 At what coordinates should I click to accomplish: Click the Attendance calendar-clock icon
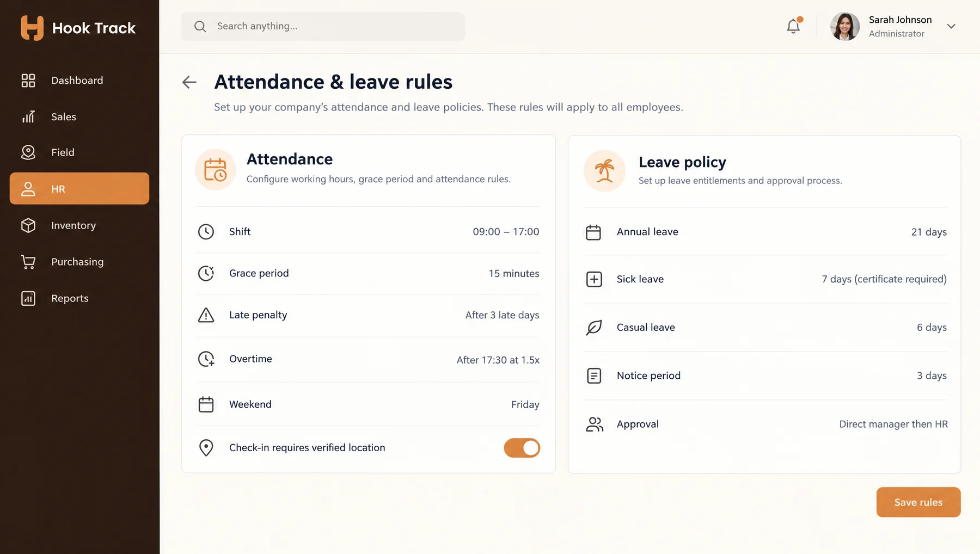tap(216, 170)
